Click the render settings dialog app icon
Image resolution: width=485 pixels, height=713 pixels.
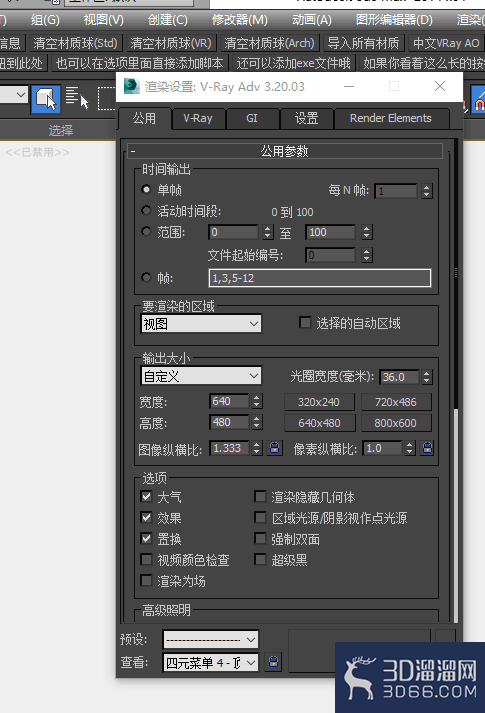131,86
